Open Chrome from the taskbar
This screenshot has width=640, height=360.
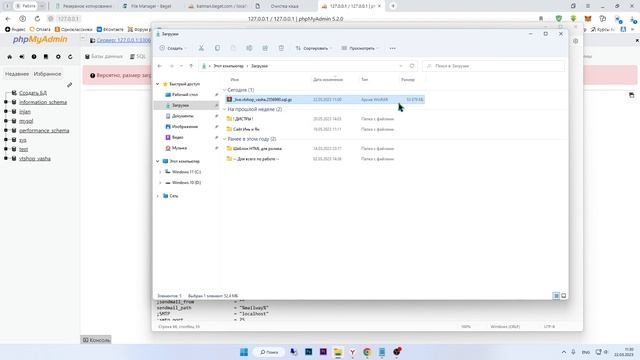coord(367,352)
